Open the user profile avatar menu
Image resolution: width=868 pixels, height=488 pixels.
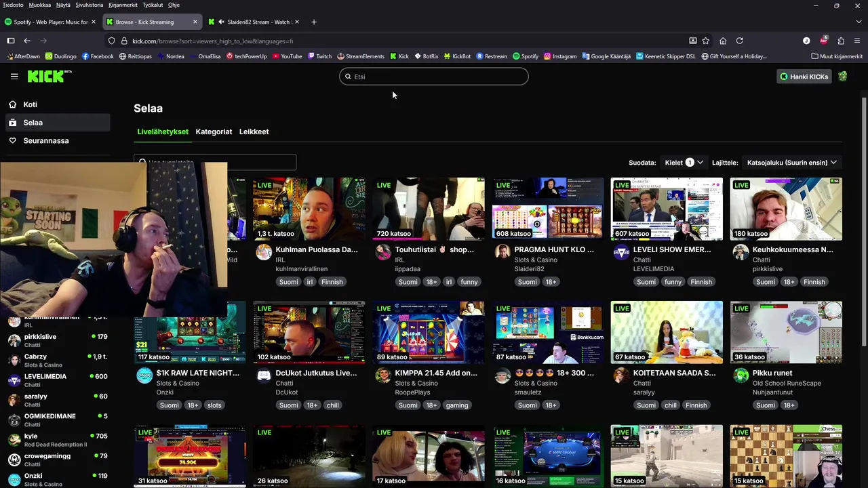[x=843, y=77]
